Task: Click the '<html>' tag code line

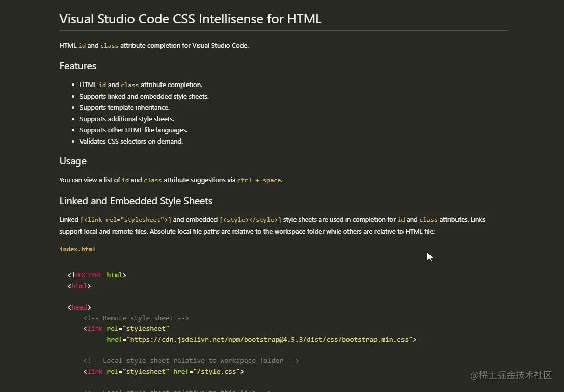Action: pos(79,286)
